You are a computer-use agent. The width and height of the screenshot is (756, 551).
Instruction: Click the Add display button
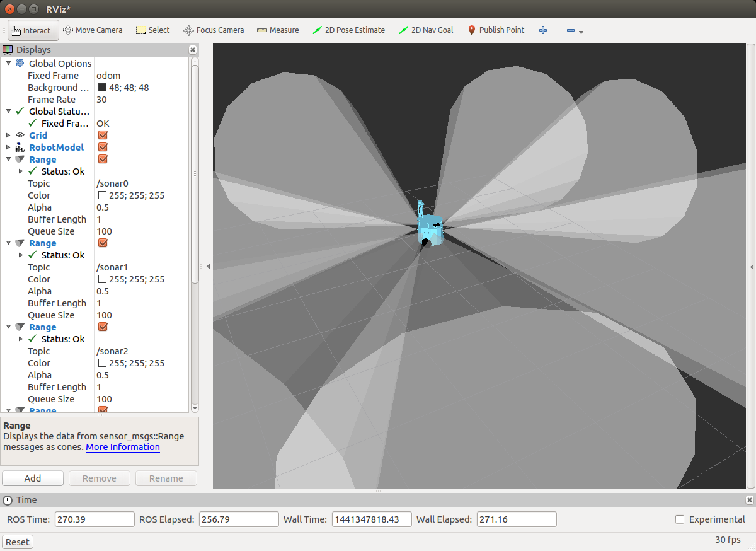point(33,478)
